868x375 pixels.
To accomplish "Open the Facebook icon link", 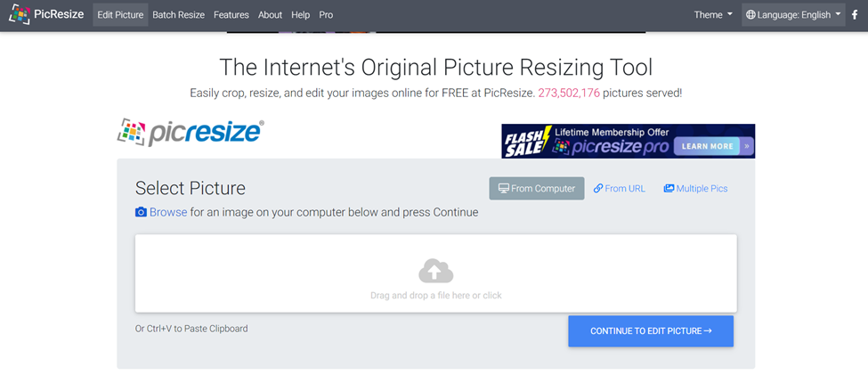I will click(x=855, y=15).
